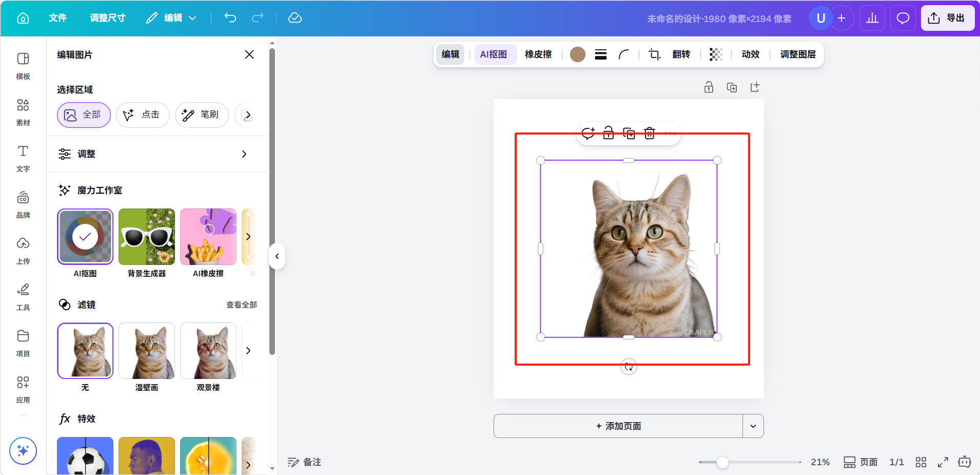Click the 导出 export button
The image size is (980, 475).
947,18
